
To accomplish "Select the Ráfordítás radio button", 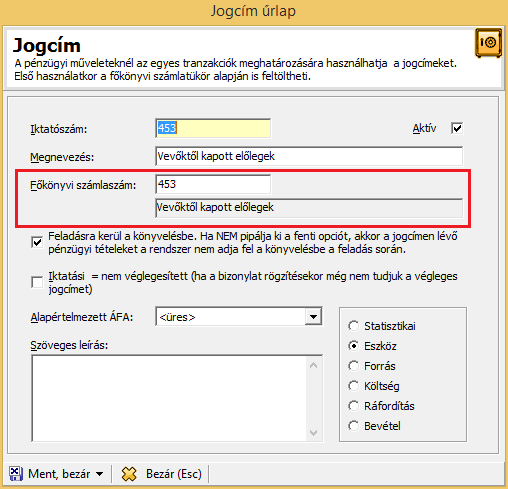I will coord(353,406).
